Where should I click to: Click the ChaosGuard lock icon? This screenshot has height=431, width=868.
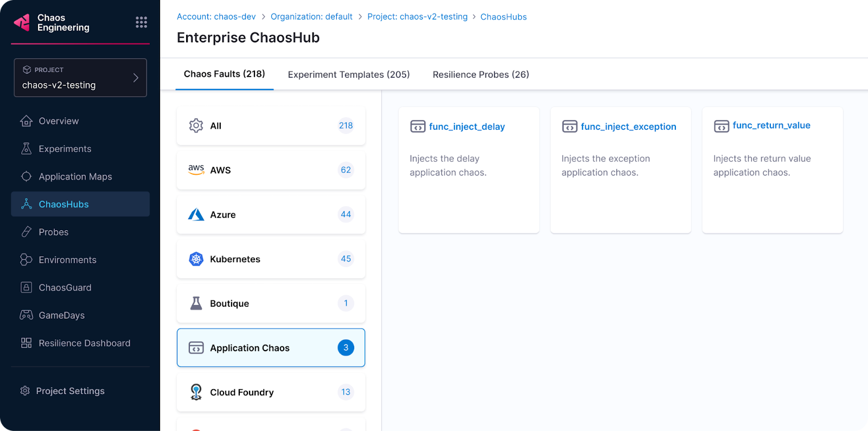26,287
